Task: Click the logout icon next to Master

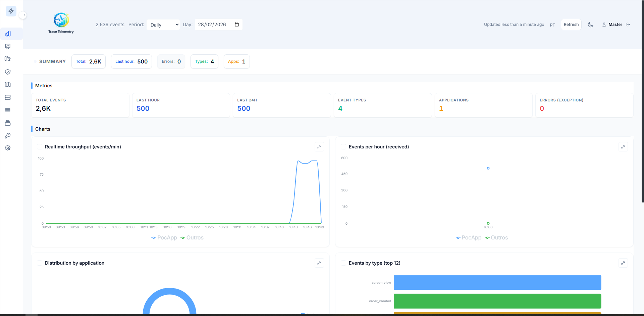Action: [628, 25]
